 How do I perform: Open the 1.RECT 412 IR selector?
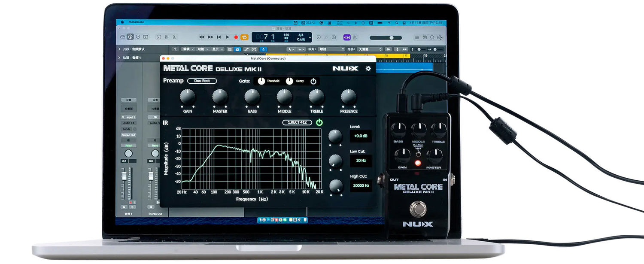click(297, 122)
